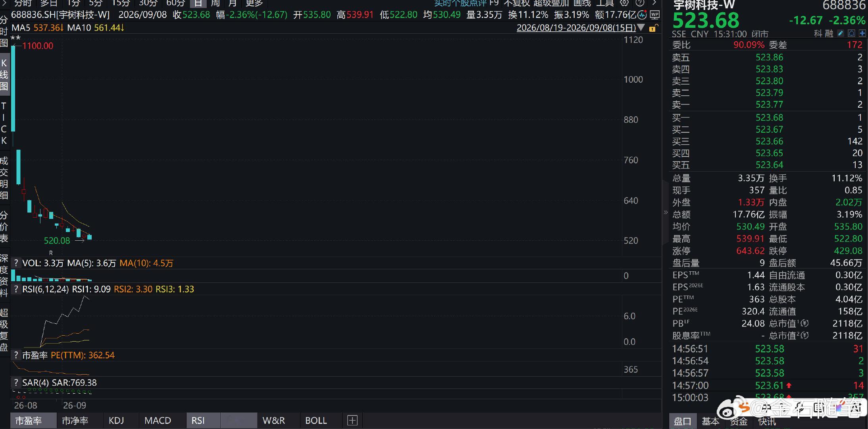Set a price alert with bell icon
Viewport: 868px width, 429px height.
pos(852,33)
